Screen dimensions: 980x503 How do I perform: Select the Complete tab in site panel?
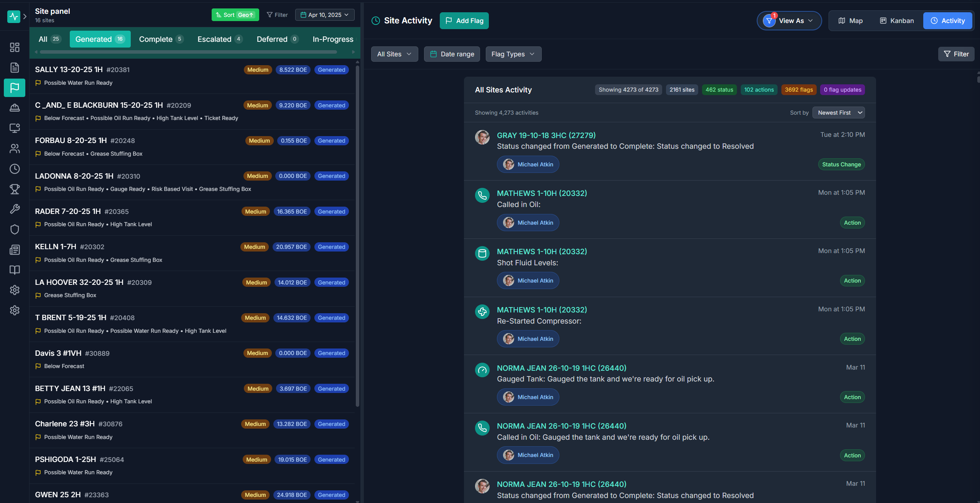click(x=161, y=39)
